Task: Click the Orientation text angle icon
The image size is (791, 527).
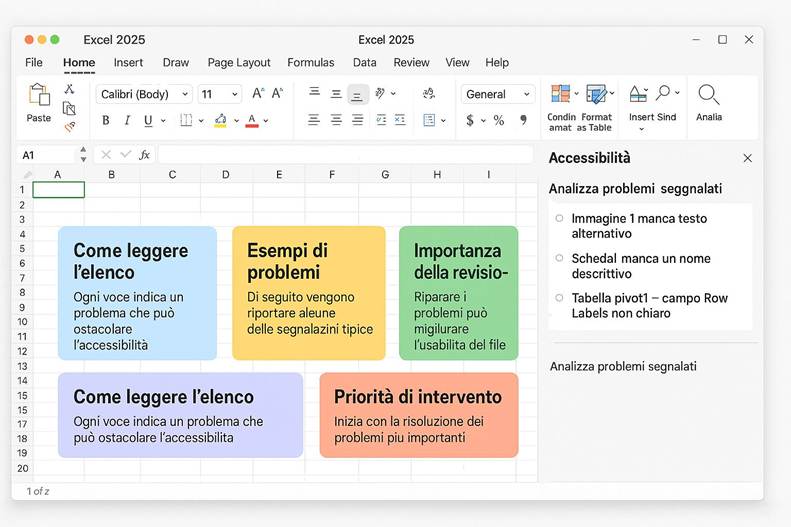Action: coord(380,93)
